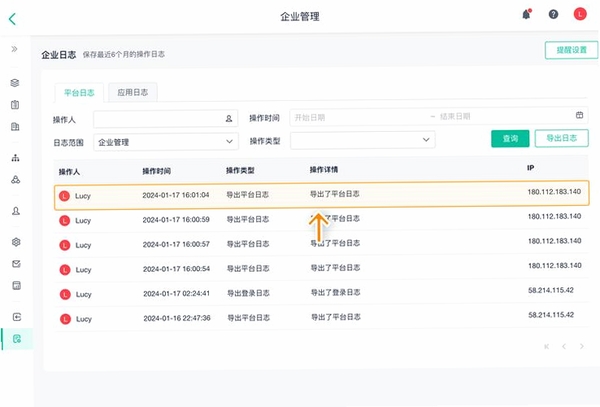The image size is (600, 407).
Task: Select timestamp 2024-01-17 16:00:59
Action: click(176, 220)
